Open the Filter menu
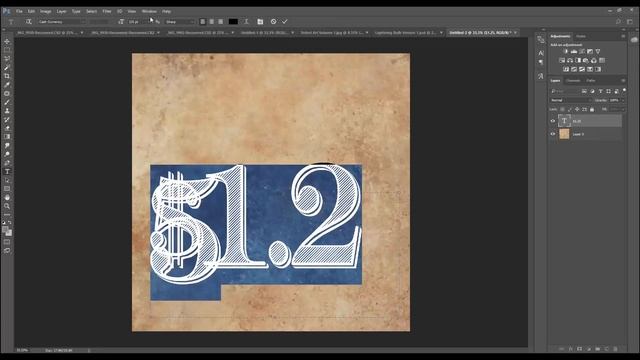The height and width of the screenshot is (360, 640). pyautogui.click(x=107, y=11)
